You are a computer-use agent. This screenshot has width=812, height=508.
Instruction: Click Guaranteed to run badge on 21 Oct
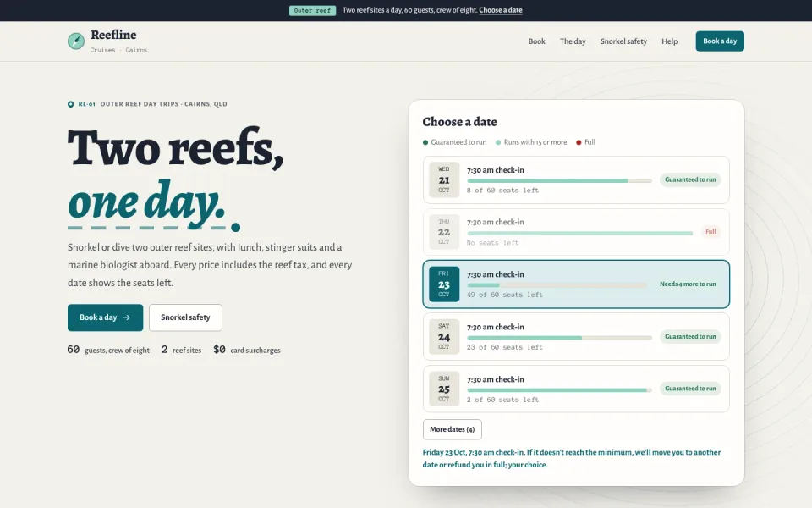pyautogui.click(x=690, y=179)
